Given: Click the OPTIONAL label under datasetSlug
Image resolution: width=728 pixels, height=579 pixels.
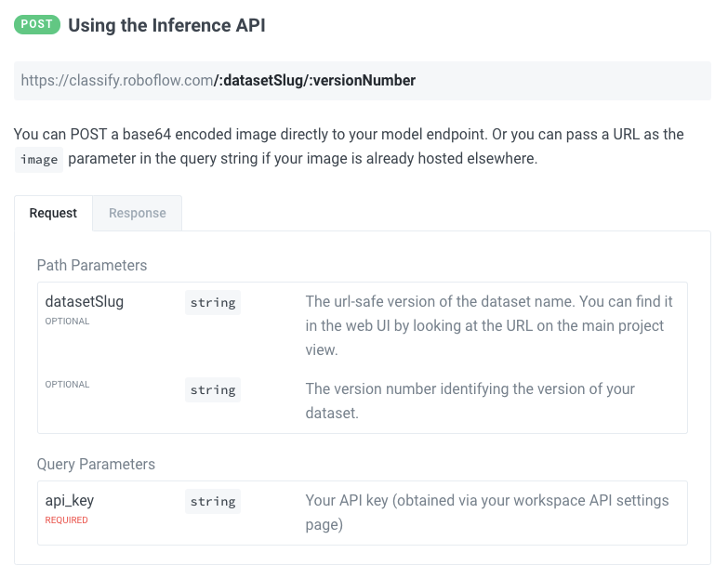Looking at the screenshot, I should coord(67,322).
